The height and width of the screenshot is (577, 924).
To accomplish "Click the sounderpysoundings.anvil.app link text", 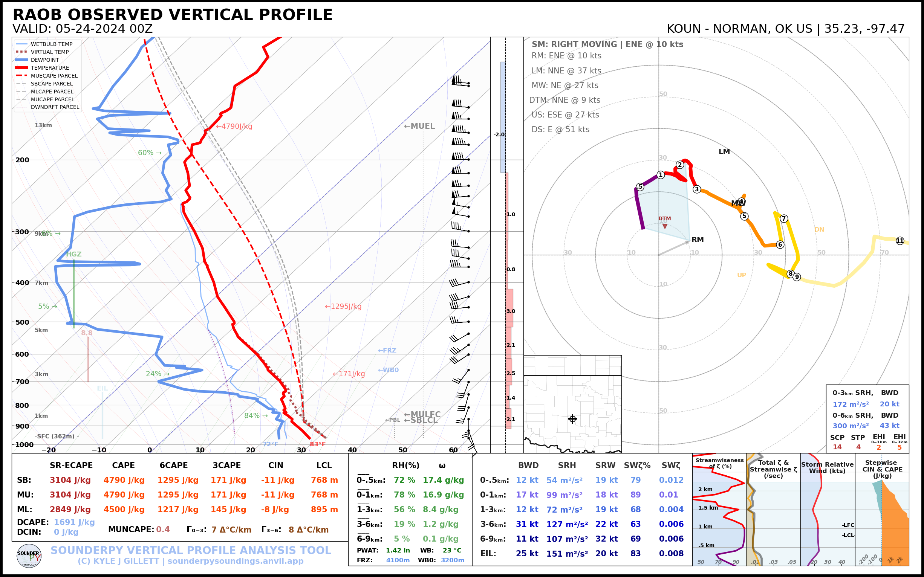I will [235, 561].
